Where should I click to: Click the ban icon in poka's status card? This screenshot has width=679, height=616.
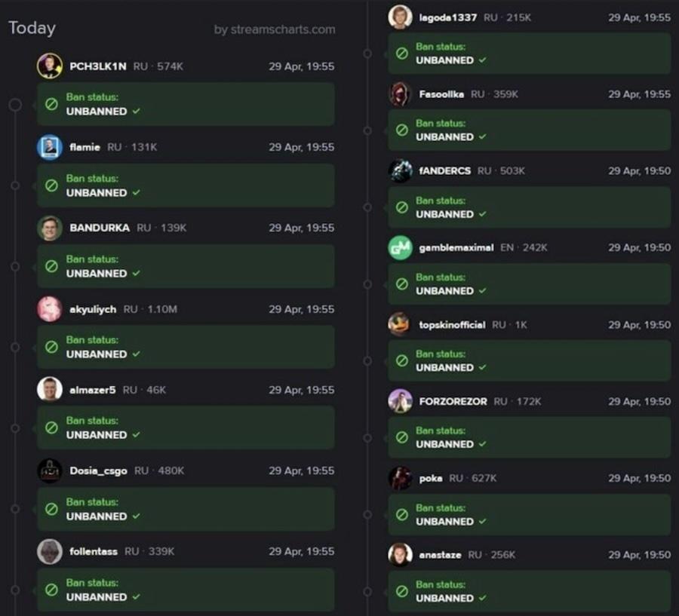click(402, 514)
